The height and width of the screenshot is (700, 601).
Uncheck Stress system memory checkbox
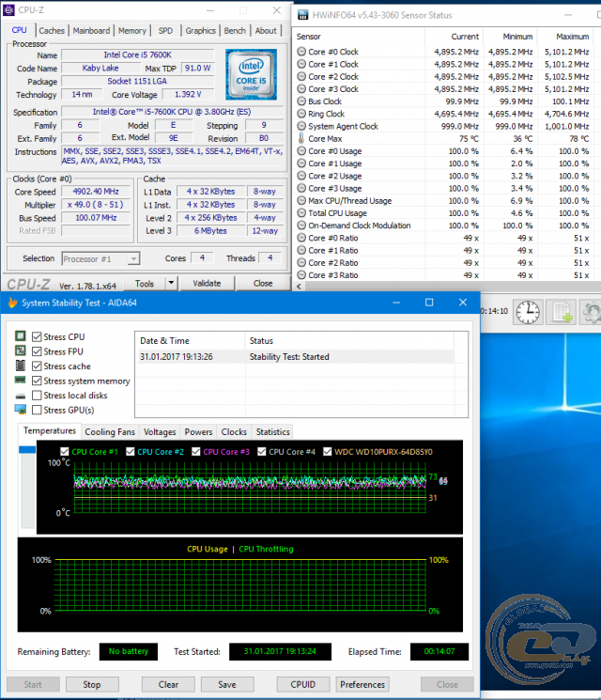pos(37,381)
